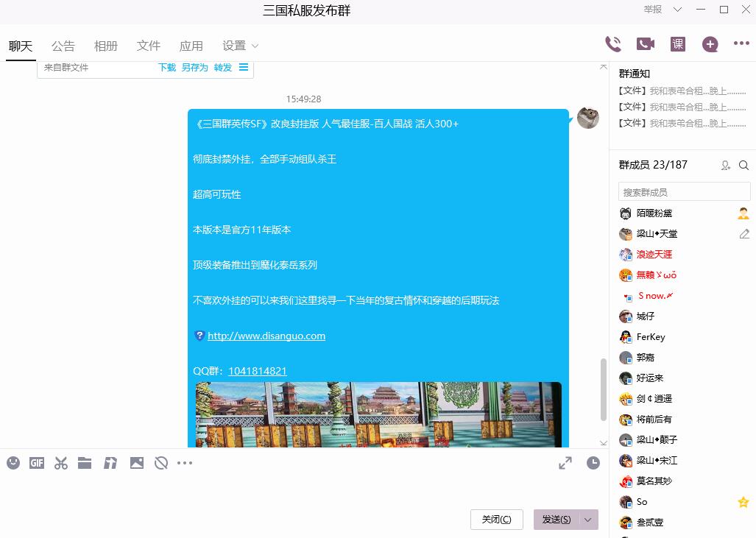Click the 发送(S) button

click(x=557, y=520)
